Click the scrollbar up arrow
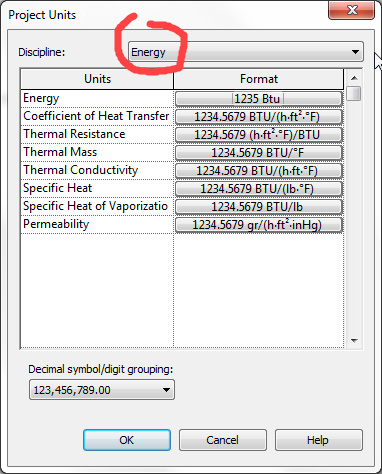The height and width of the screenshot is (474, 382). point(354,78)
